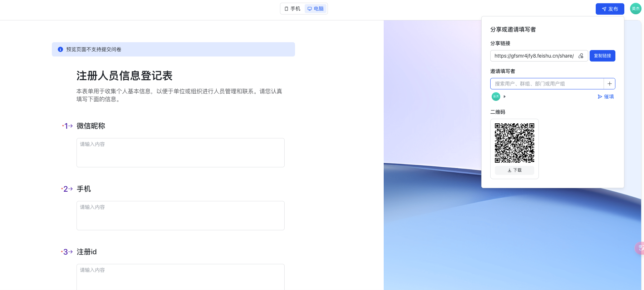Click the 二维码 section label
644x290 pixels.
pyautogui.click(x=498, y=112)
